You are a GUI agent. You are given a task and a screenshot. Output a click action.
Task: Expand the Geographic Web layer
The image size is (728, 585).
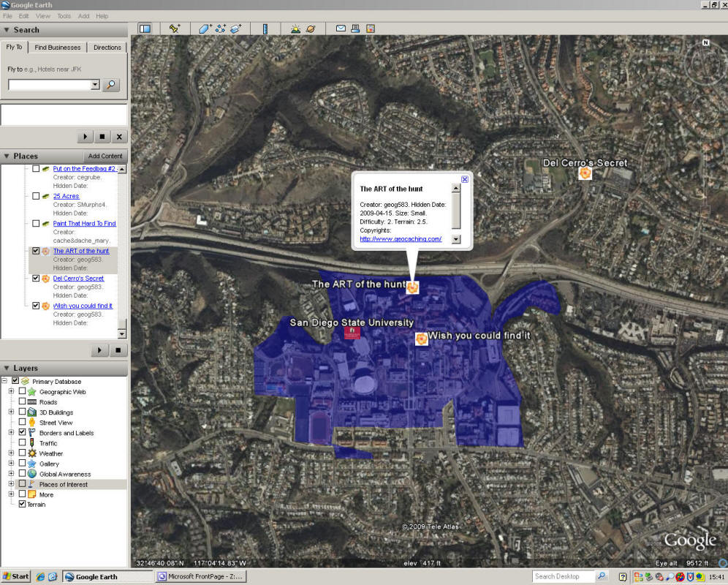click(11, 391)
